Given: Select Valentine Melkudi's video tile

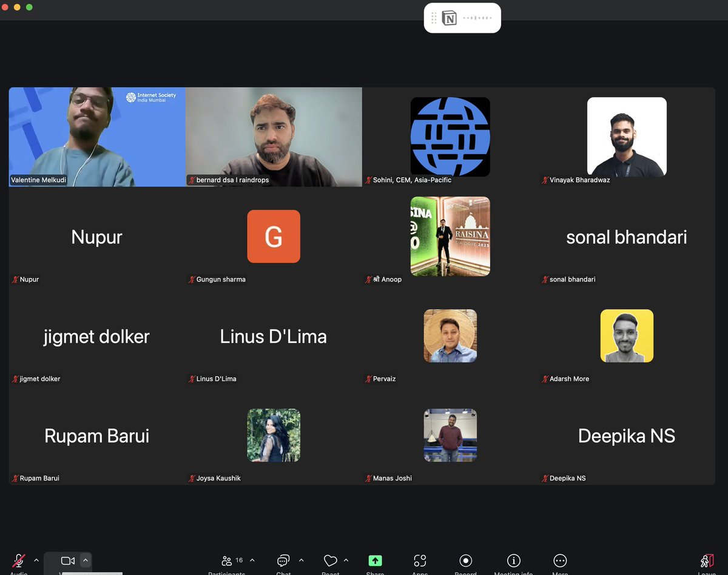Looking at the screenshot, I should tap(97, 137).
